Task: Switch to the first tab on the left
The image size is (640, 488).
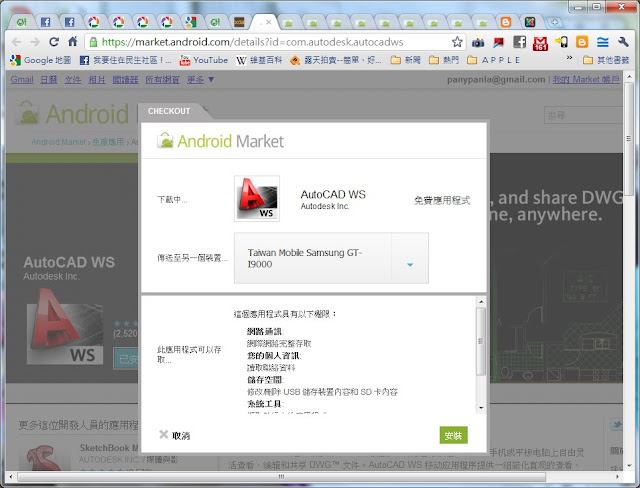Action: click(21, 22)
